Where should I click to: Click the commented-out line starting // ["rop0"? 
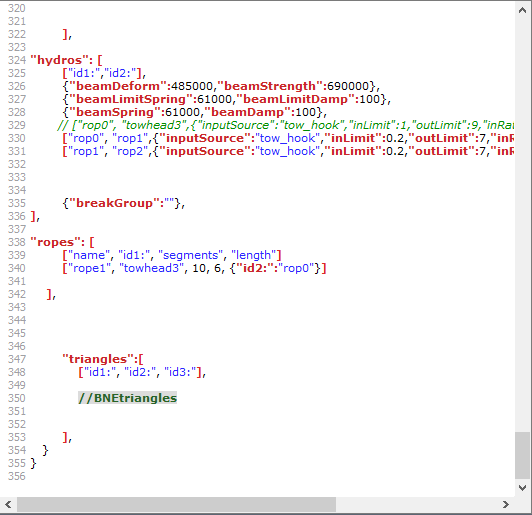[x=285, y=125]
